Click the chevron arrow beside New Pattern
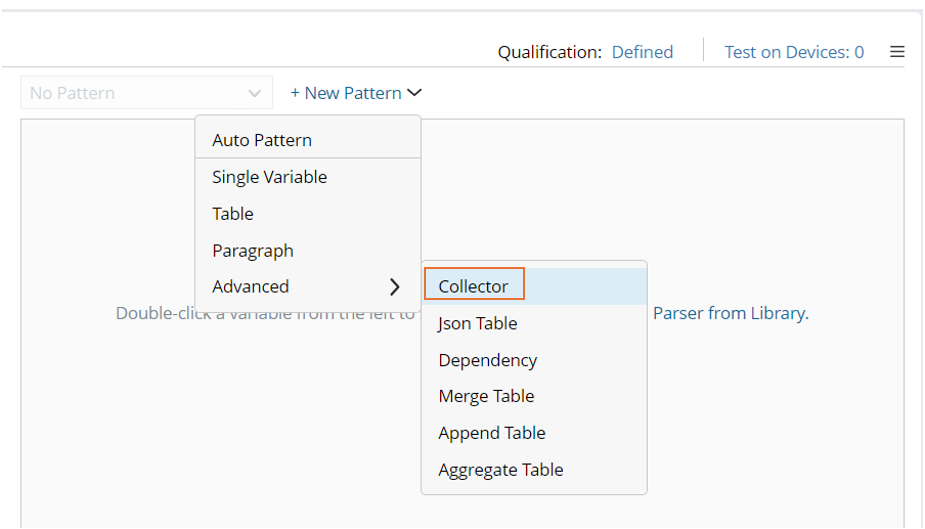The height and width of the screenshot is (529, 925). 414,93
